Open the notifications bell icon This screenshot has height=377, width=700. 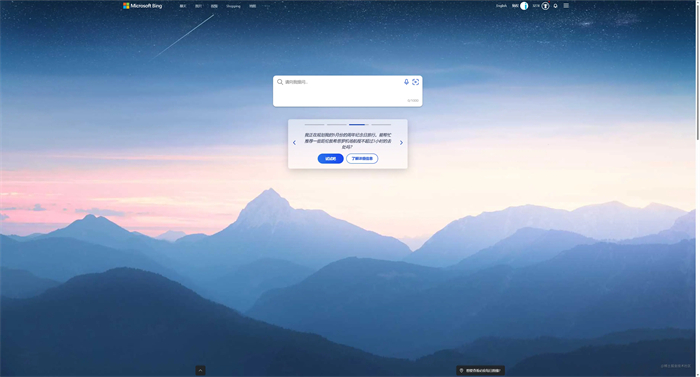click(555, 6)
